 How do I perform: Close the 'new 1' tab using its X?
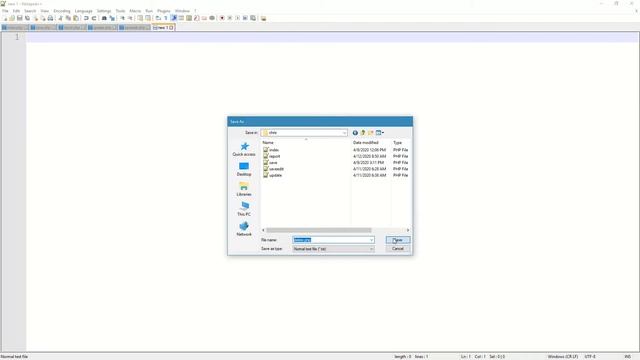click(x=171, y=28)
